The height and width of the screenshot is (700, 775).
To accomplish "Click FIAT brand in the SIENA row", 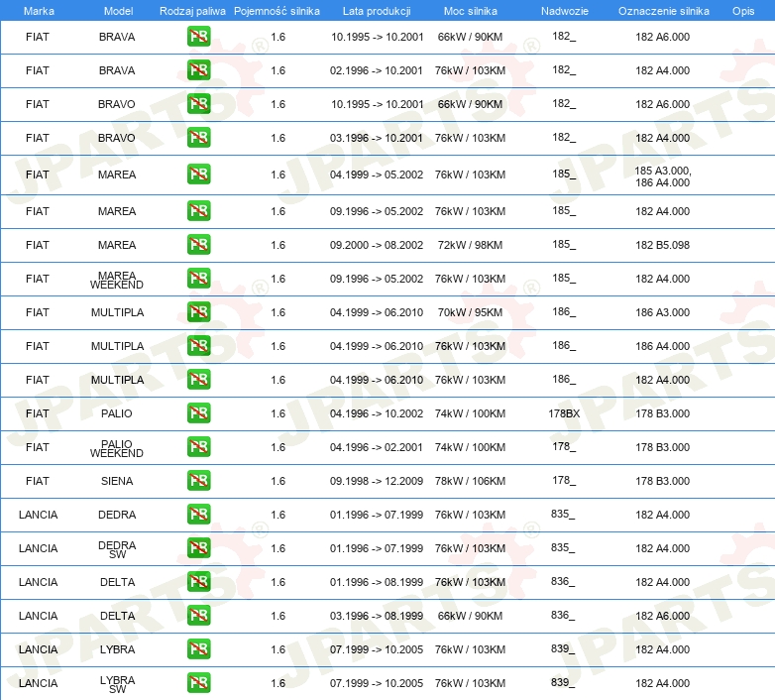I will [x=38, y=481].
